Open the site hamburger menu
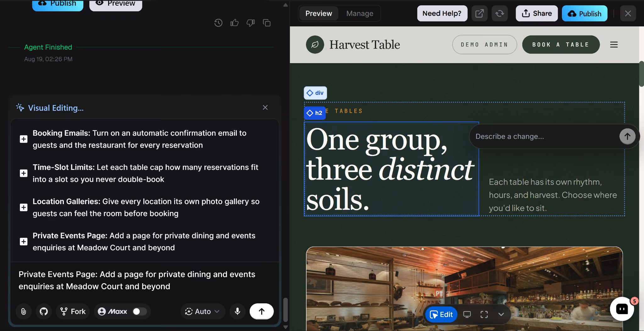Viewport: 644px width, 331px height. [614, 45]
